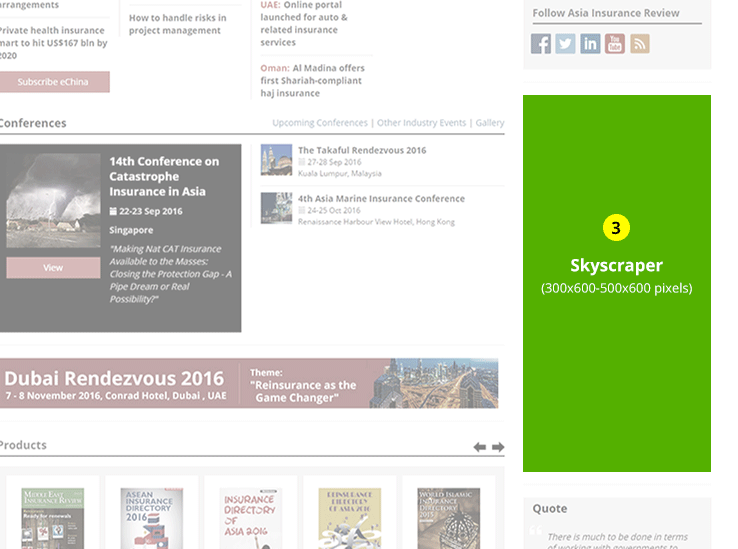Screen dimensions: 738x549
Task: Open Oman Al Madina haj insurance article
Action: tap(313, 81)
